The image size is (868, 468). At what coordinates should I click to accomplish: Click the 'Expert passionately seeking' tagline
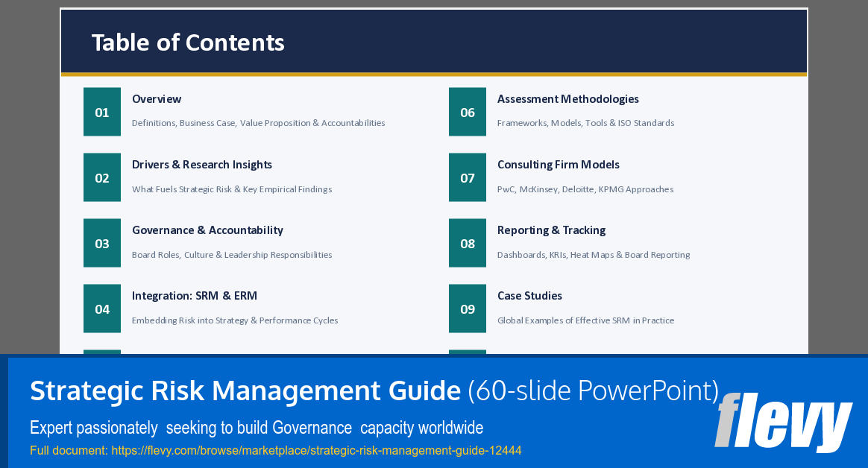point(257,428)
